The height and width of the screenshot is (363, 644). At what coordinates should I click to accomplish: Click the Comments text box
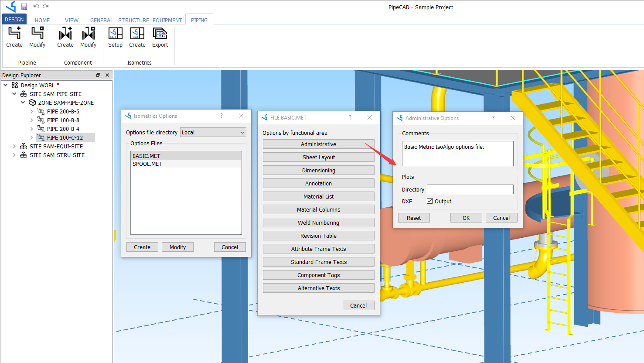458,153
